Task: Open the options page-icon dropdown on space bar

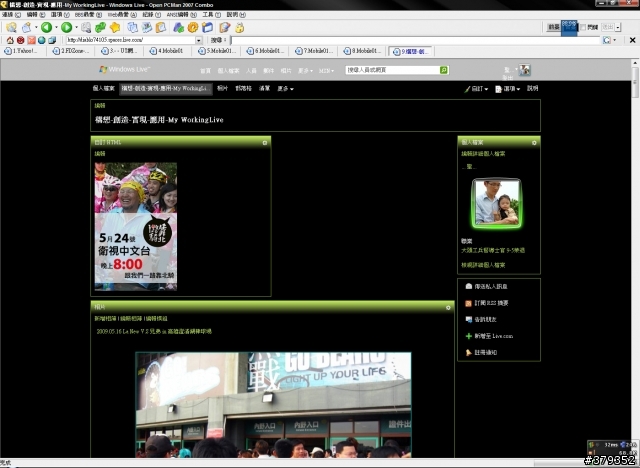Action: [507, 89]
